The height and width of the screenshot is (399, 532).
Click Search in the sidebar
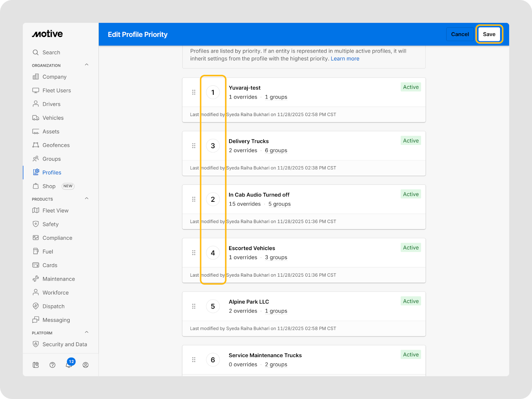[51, 53]
